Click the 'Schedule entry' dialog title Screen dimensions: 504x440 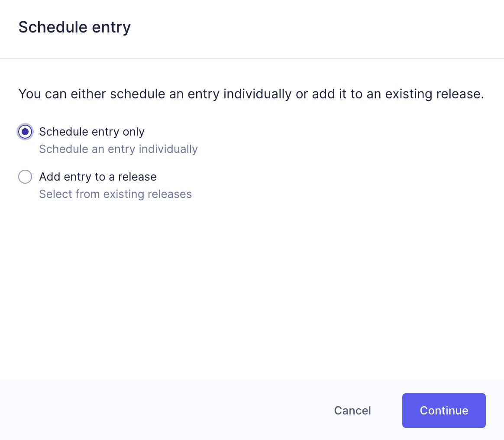(74, 27)
